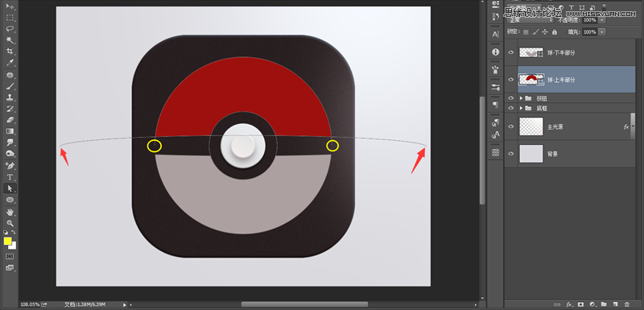Select the Eraser tool
The width and height of the screenshot is (644, 310).
pos(10,120)
